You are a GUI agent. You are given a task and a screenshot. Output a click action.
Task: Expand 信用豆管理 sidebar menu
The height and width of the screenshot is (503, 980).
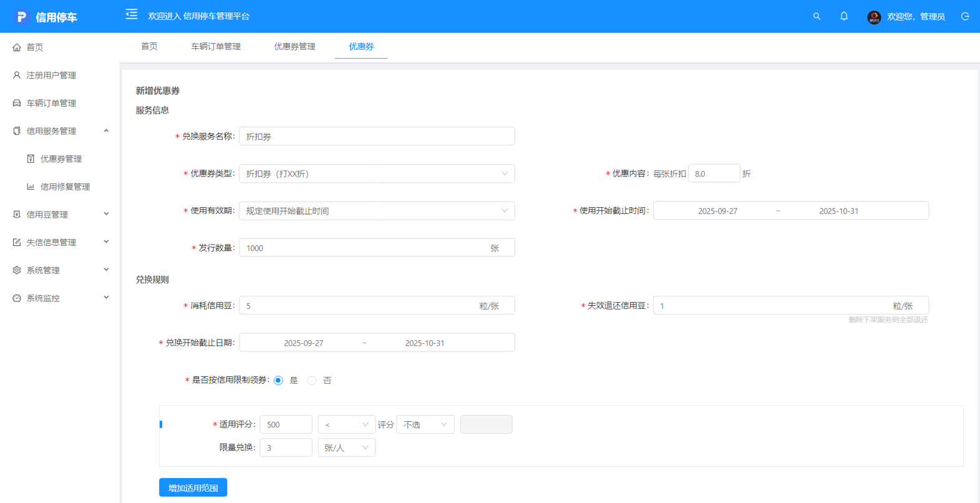[60, 215]
